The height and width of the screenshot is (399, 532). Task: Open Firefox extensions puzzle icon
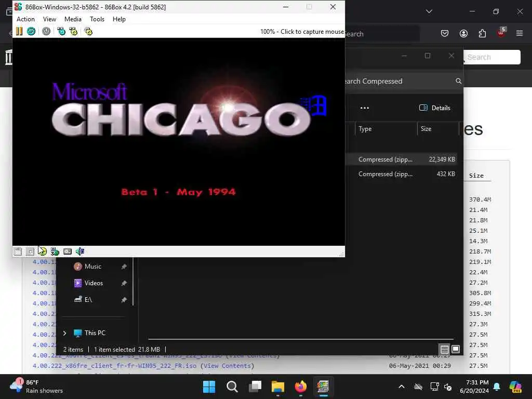(482, 33)
